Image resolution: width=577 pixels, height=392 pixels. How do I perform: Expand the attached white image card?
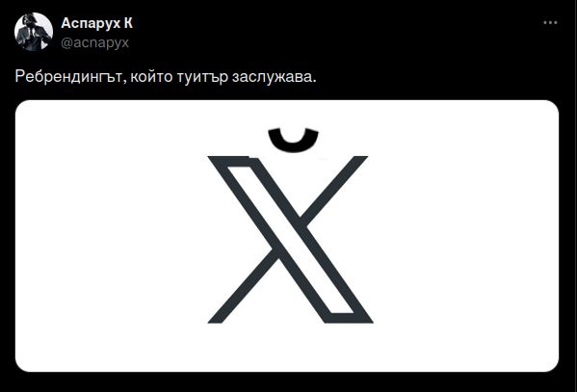tap(287, 236)
